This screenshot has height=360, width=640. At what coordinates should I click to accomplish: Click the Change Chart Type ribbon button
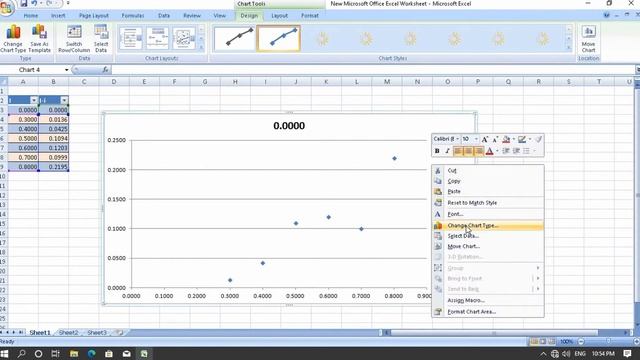click(x=13, y=38)
